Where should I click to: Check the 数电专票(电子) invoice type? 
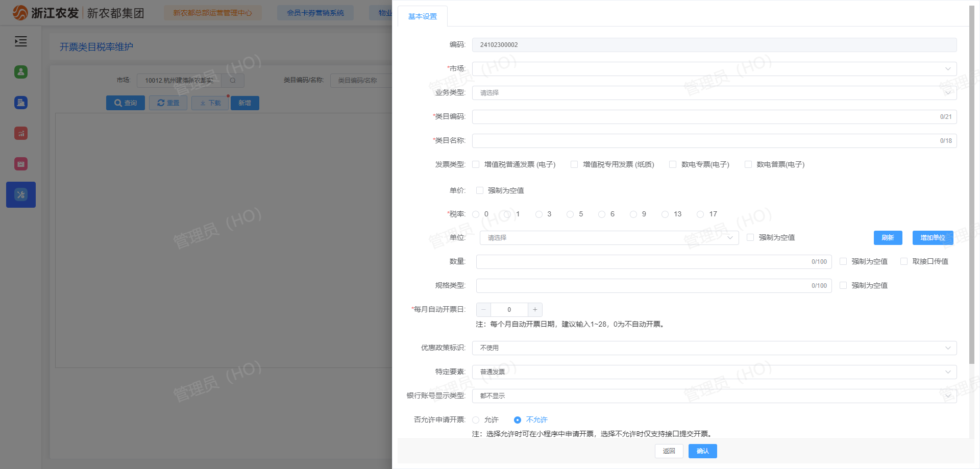click(673, 164)
